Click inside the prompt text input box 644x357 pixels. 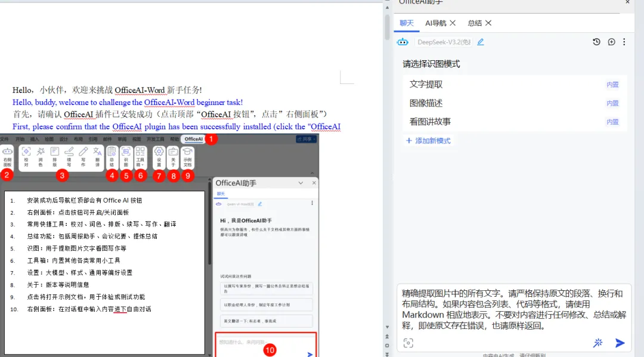tap(513, 309)
